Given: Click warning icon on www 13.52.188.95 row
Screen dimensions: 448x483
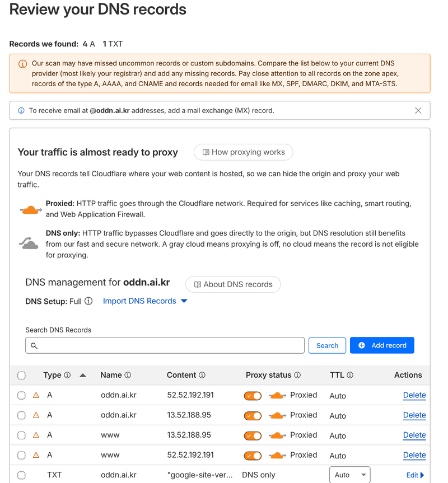Looking at the screenshot, I should point(36,435).
